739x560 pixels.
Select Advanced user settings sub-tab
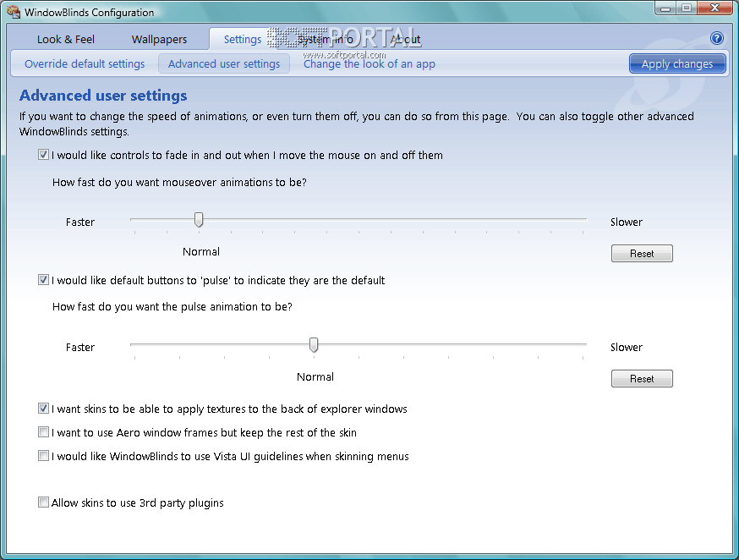click(224, 63)
